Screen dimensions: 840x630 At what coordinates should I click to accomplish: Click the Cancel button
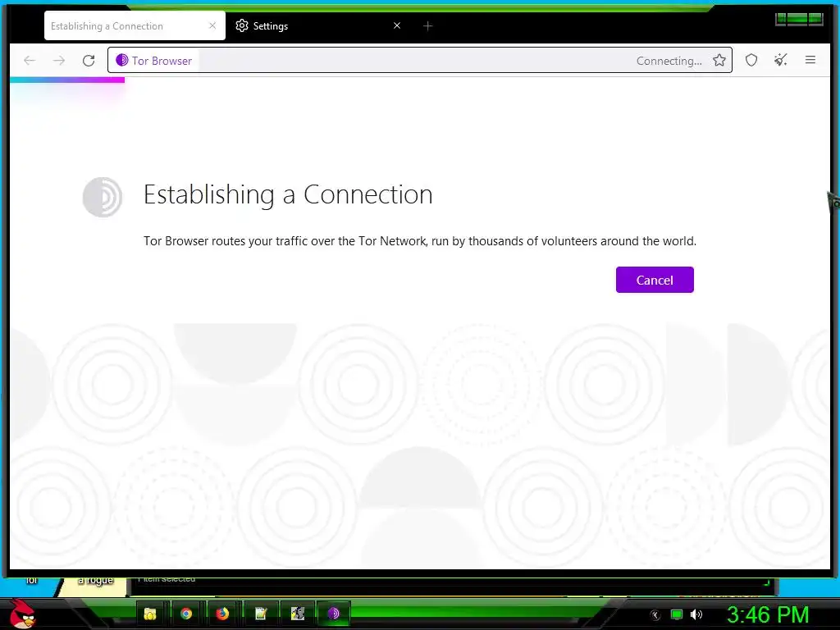655,280
